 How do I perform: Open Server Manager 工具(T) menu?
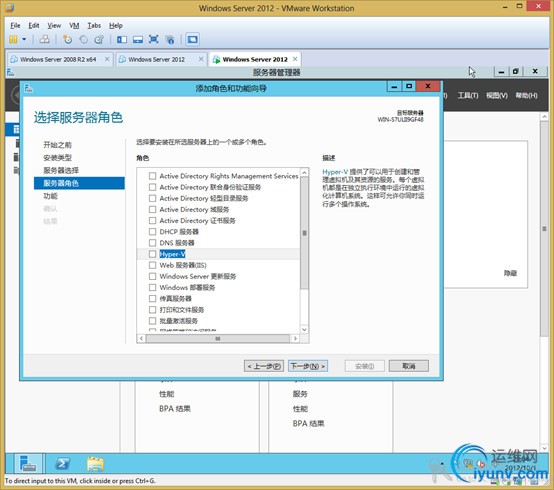468,95
